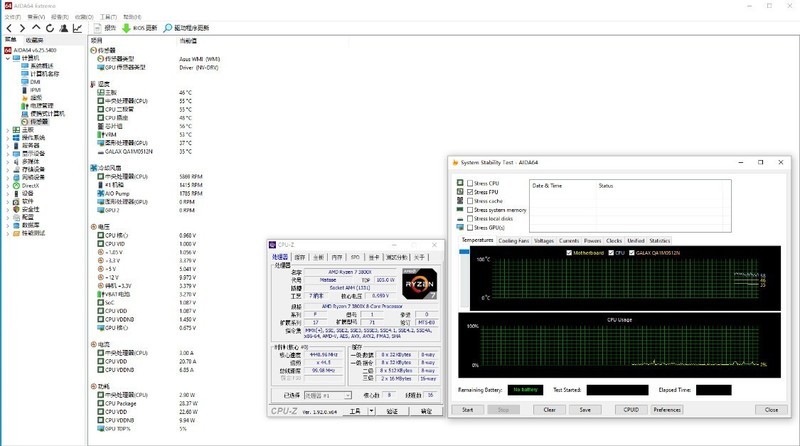The image size is (800, 446).
Task: Toggle the CPU graph checkbox
Action: pos(611,253)
